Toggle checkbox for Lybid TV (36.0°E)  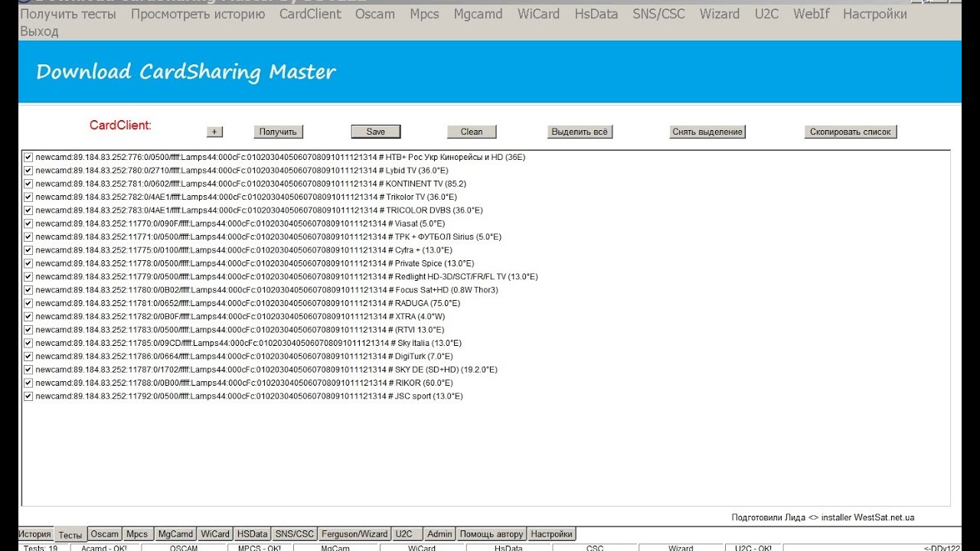click(x=28, y=170)
